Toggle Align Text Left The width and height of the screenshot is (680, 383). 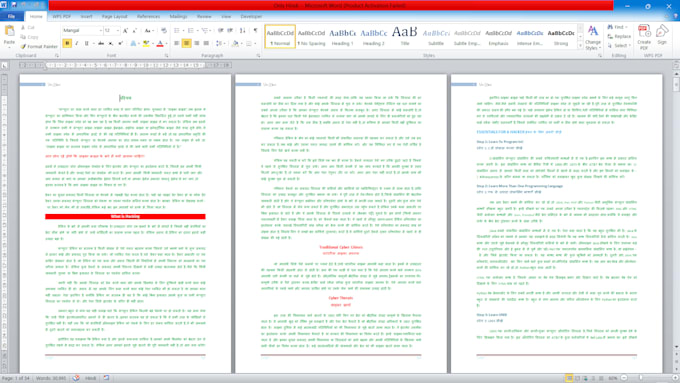click(x=177, y=43)
